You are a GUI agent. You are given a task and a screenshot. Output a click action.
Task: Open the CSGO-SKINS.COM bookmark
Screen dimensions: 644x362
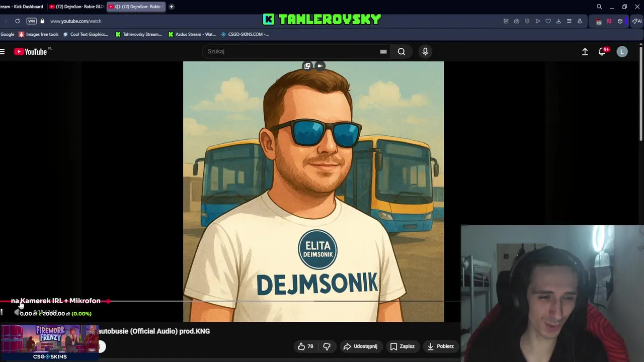(x=245, y=34)
